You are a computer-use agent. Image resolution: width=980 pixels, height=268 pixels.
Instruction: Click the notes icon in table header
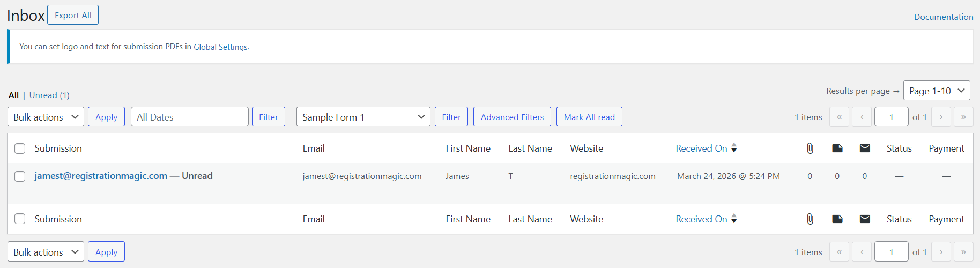(837, 148)
